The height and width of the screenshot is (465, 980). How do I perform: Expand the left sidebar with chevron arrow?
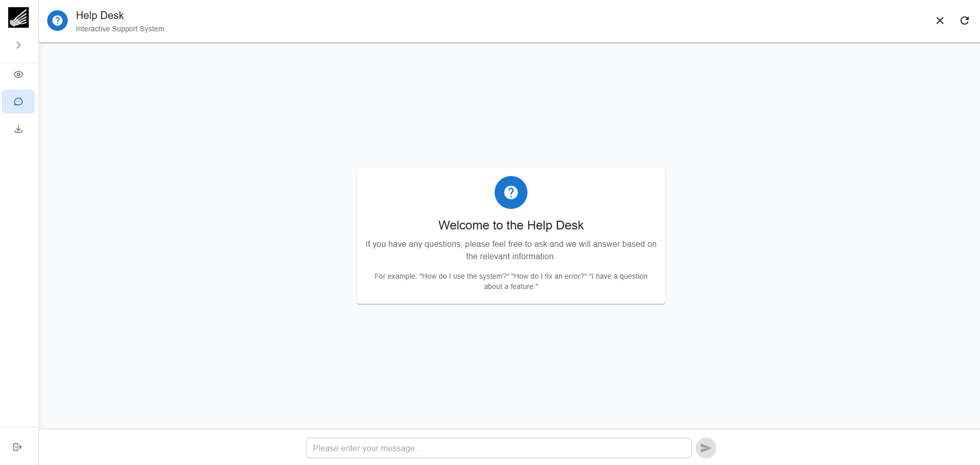[18, 45]
